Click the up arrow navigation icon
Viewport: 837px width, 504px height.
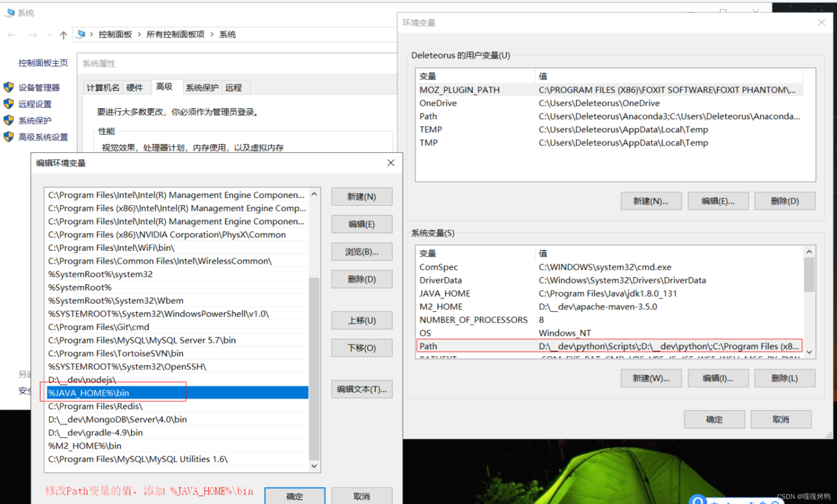[x=63, y=35]
